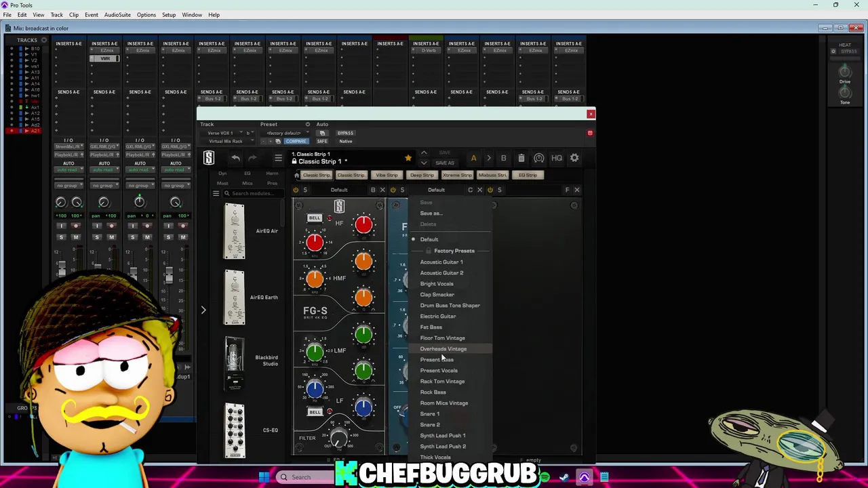The width and height of the screenshot is (868, 488).
Task: Toggle the HF BELL switch on FG-S
Action: (x=315, y=218)
